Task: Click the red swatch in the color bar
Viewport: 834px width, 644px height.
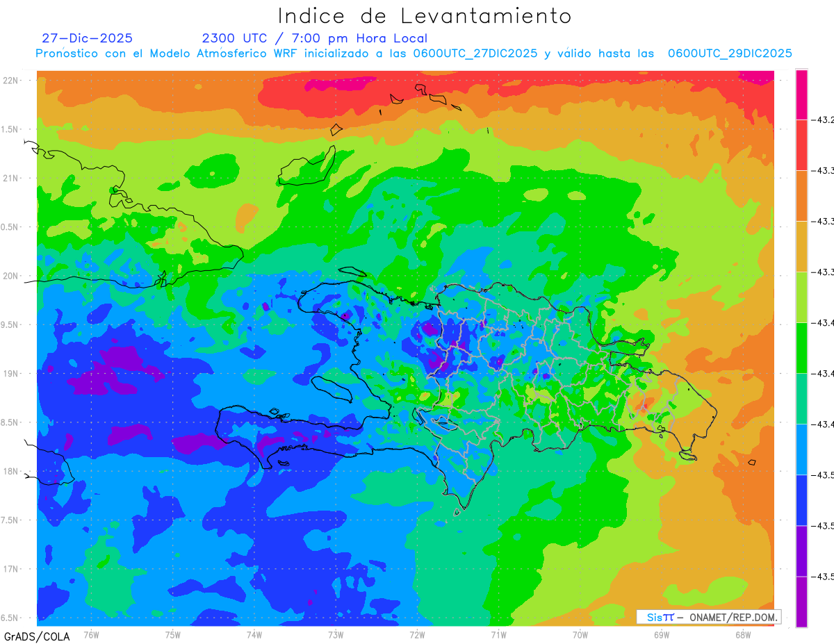Action: point(801,145)
